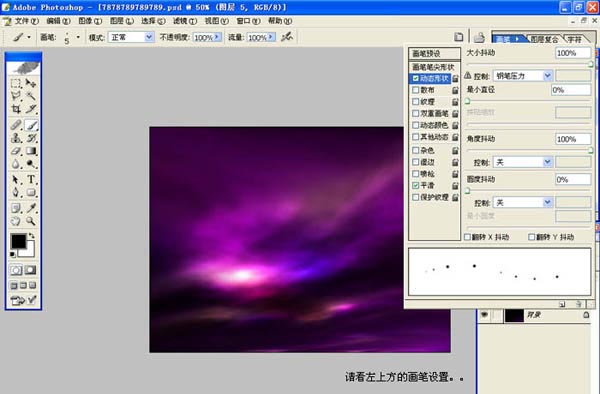Image resolution: width=600 pixels, height=394 pixels.
Task: Open the 滤镜 menu
Action: (185, 21)
